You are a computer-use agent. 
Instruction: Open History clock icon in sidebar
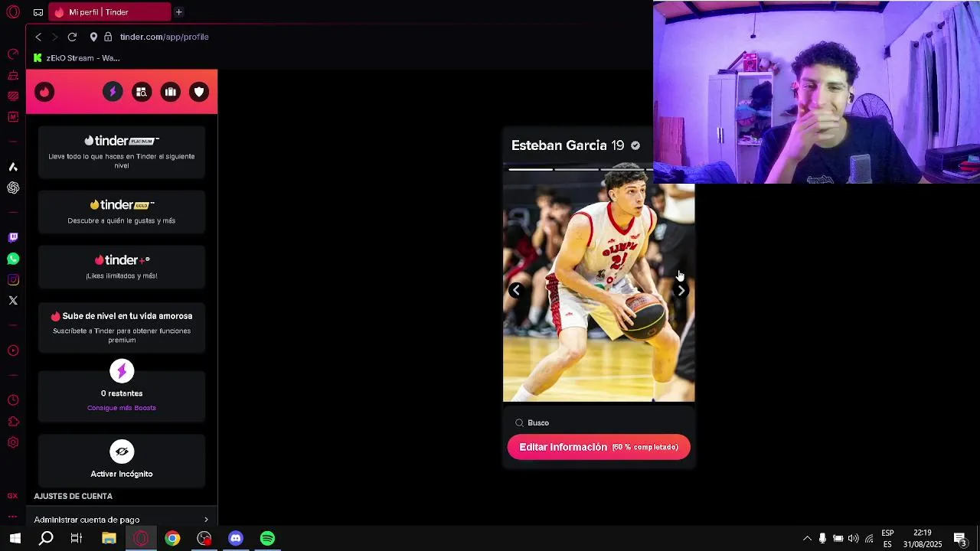point(13,400)
